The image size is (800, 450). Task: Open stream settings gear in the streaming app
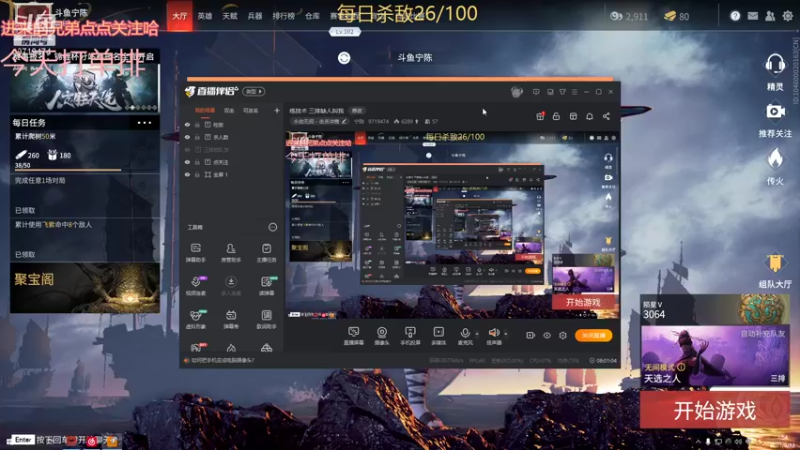(562, 335)
